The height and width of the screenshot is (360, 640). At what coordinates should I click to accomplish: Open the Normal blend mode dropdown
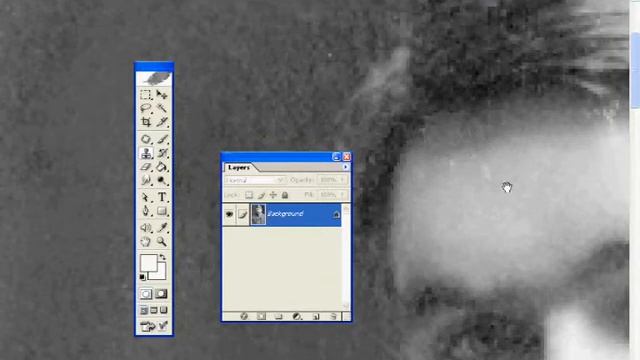pyautogui.click(x=255, y=180)
